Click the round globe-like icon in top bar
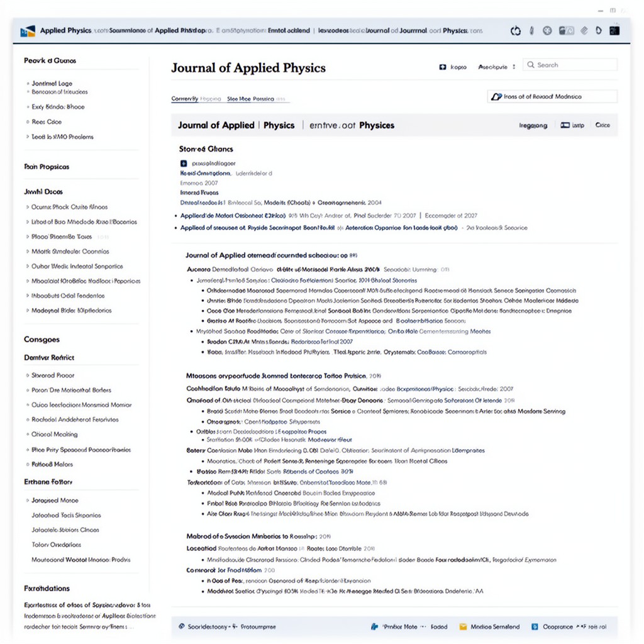Image resolution: width=644 pixels, height=644 pixels. point(547,30)
